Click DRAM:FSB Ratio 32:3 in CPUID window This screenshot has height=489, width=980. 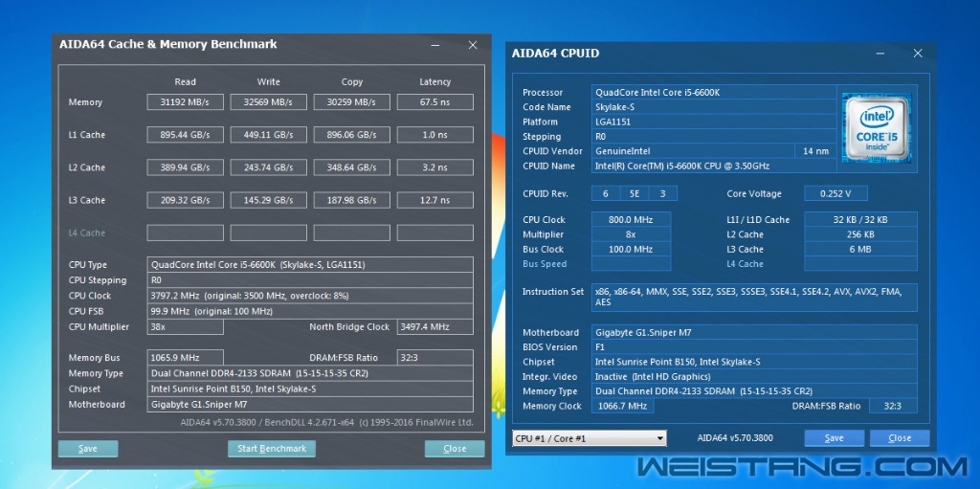coord(893,407)
